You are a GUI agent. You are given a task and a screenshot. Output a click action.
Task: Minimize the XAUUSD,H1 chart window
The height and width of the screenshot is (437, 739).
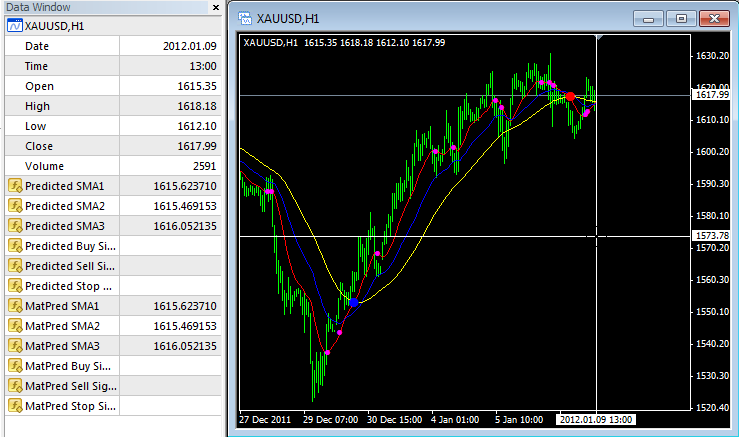click(649, 19)
